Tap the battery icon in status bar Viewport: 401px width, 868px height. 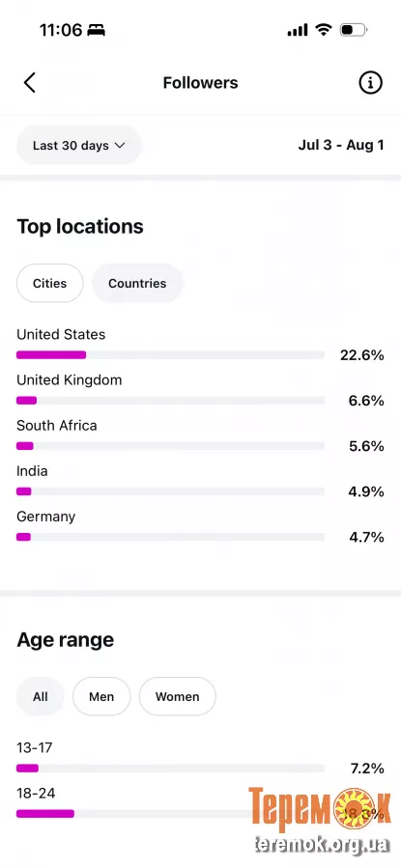[354, 30]
